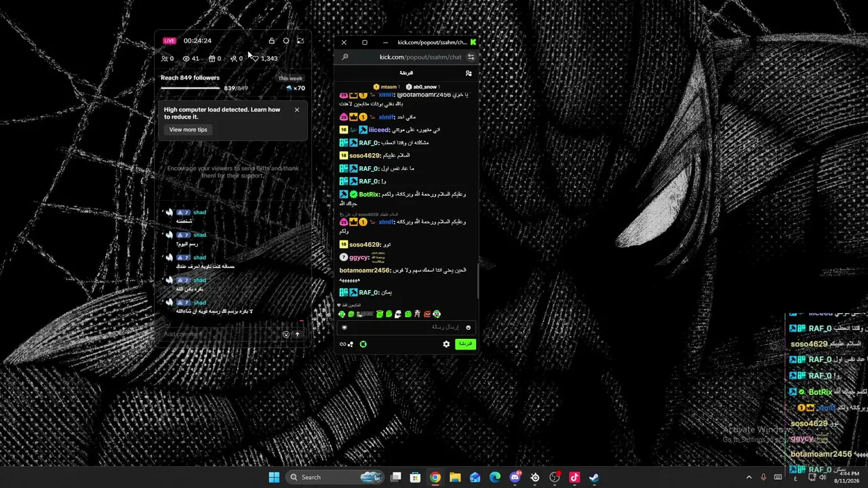The height and width of the screenshot is (488, 868).
Task: Open TikTok app from the taskbar
Action: click(x=574, y=477)
